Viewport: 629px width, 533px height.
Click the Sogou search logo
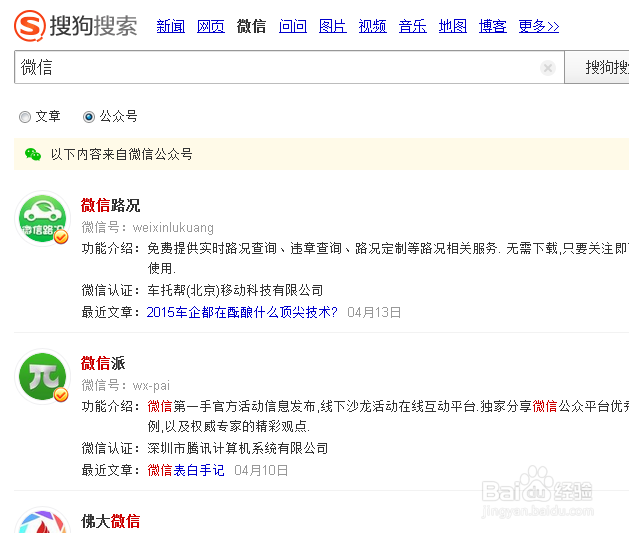[x=76, y=26]
